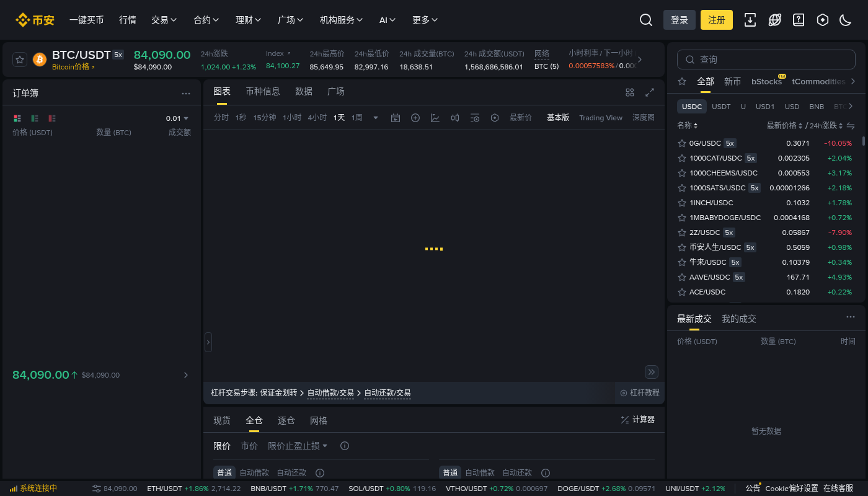
Task: Click the 登录 login button
Action: click(x=680, y=20)
